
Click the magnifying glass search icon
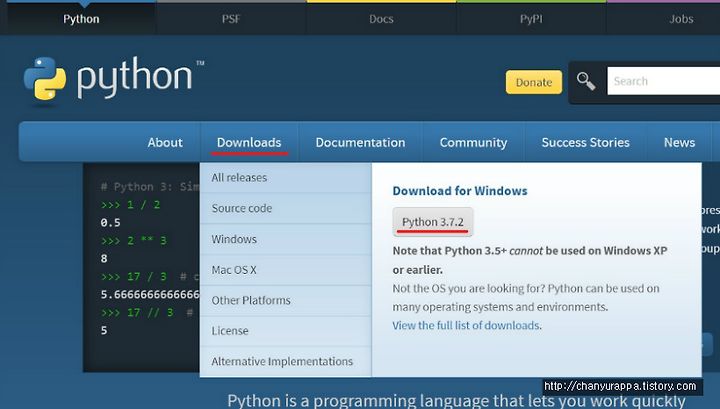586,81
